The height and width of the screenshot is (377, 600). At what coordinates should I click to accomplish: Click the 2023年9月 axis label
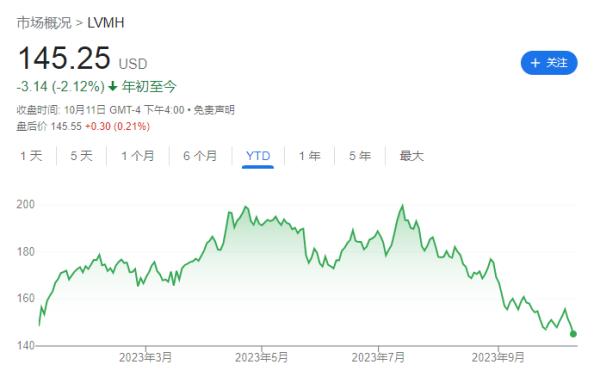click(x=498, y=357)
